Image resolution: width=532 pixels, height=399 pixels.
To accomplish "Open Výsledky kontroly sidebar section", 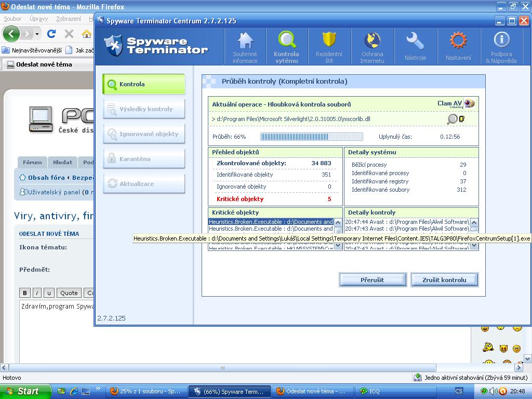I will [144, 109].
